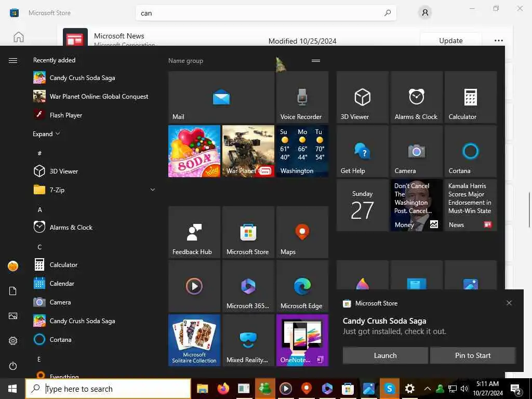Open the Microsoft Store tile

tap(248, 232)
